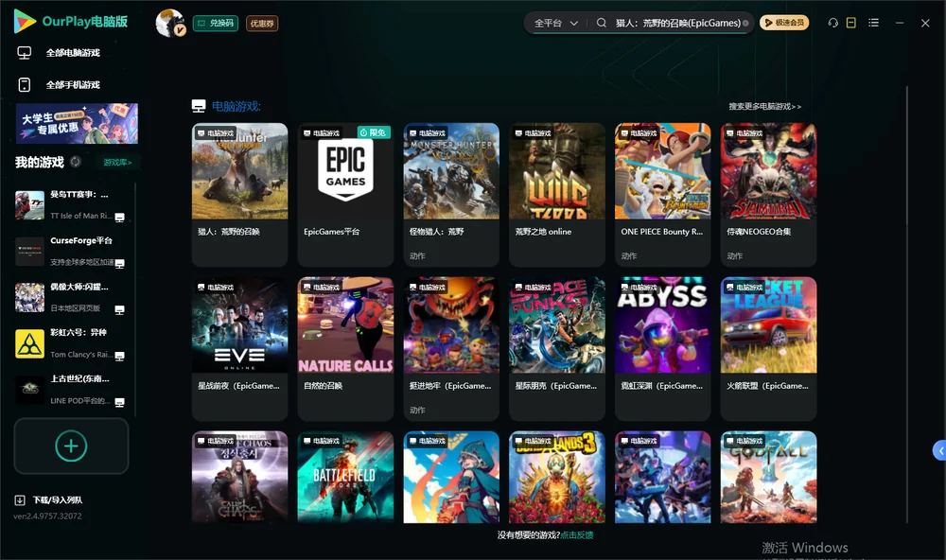The width and height of the screenshot is (946, 560).
Task: Open the 全平台 platform dropdown
Action: tap(556, 23)
